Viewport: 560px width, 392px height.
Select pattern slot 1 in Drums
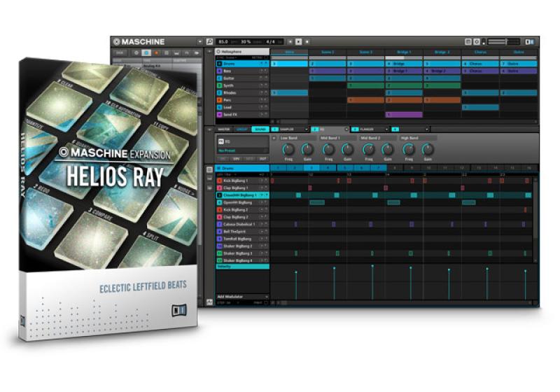coord(278,168)
